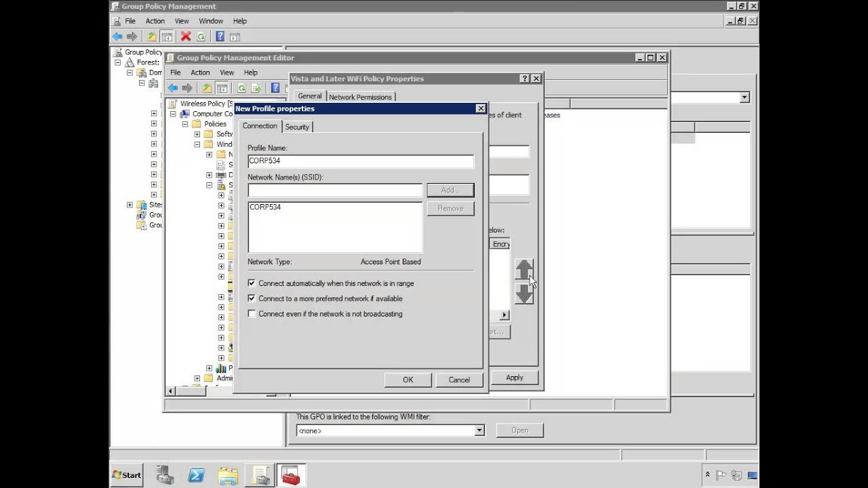The height and width of the screenshot is (488, 868).
Task: Click Refresh icon in Editor toolbar
Action: point(241,88)
